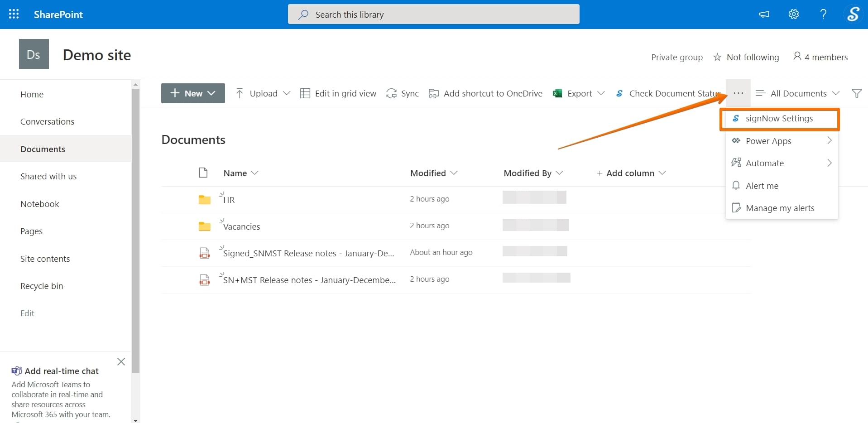Click the Ds site logo tile

(34, 54)
